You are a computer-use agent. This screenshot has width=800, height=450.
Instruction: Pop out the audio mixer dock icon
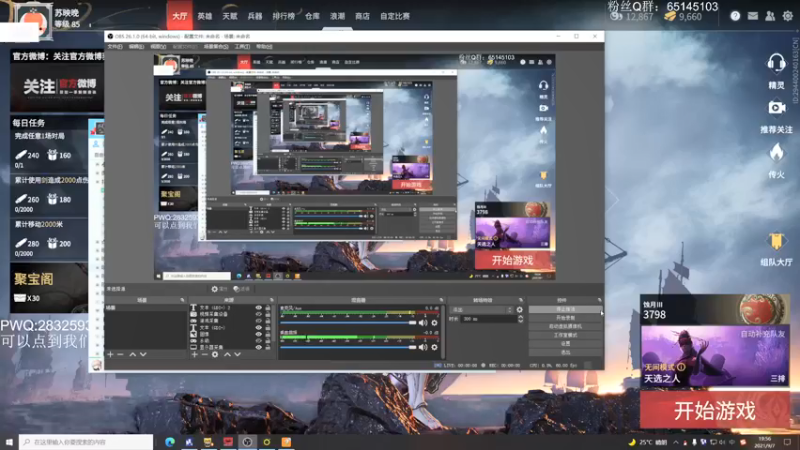click(441, 300)
